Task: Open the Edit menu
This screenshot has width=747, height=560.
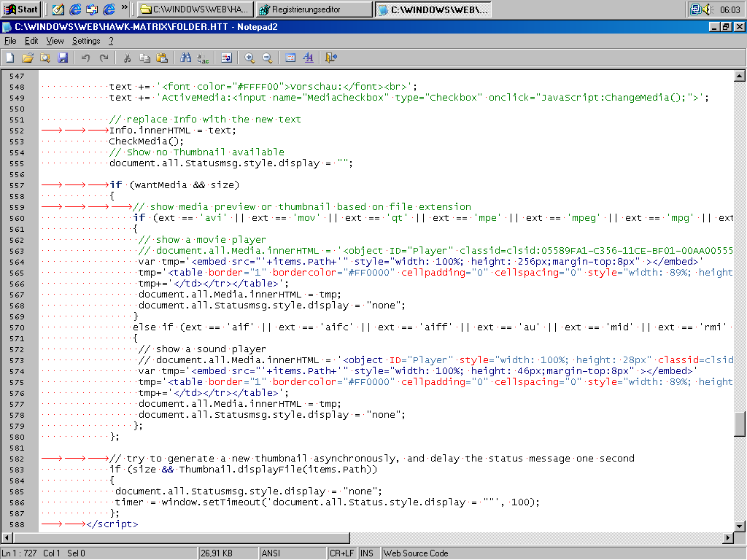Action: click(x=31, y=41)
